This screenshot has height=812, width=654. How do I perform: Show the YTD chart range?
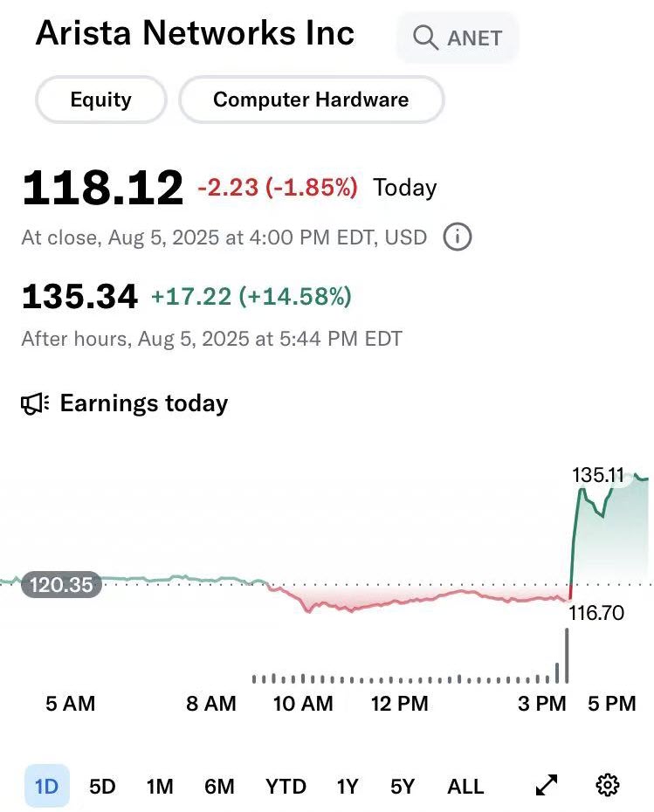click(x=286, y=787)
